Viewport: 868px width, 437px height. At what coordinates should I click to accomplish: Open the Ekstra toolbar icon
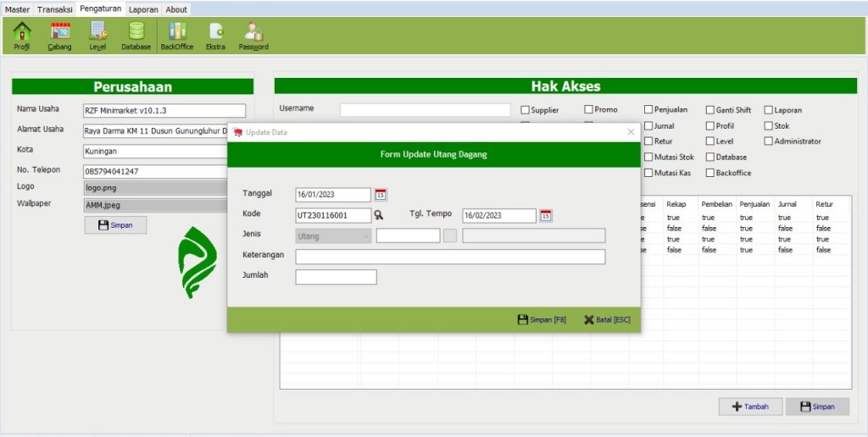[215, 36]
